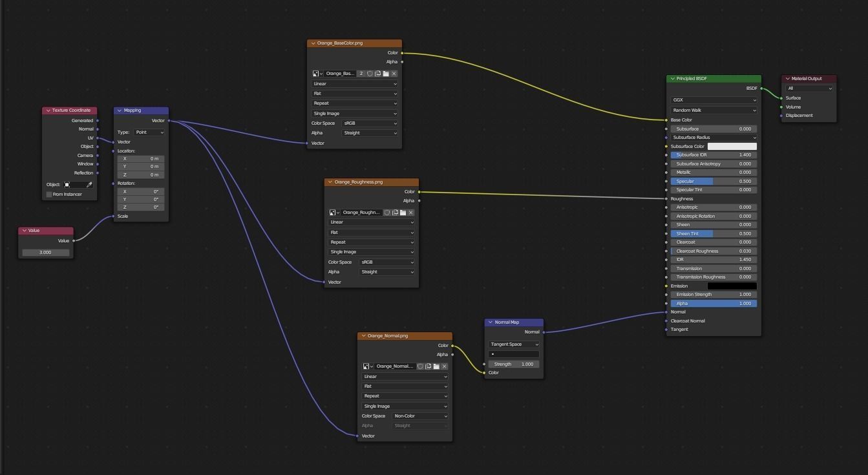Click IOR value field showing 1.450
The height and width of the screenshot is (475, 868).
click(714, 260)
